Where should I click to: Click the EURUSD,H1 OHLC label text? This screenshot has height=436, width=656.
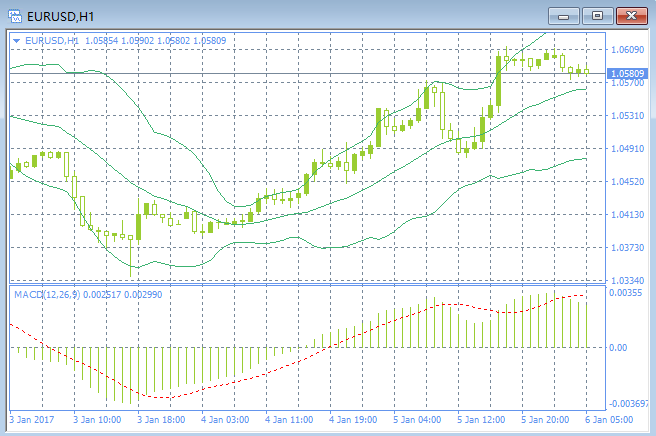(x=126, y=41)
